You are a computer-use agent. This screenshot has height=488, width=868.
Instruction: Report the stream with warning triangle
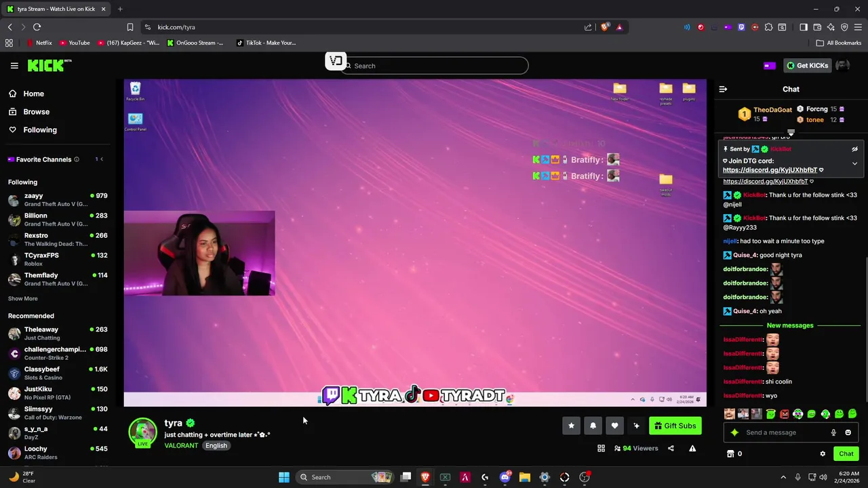coord(692,449)
